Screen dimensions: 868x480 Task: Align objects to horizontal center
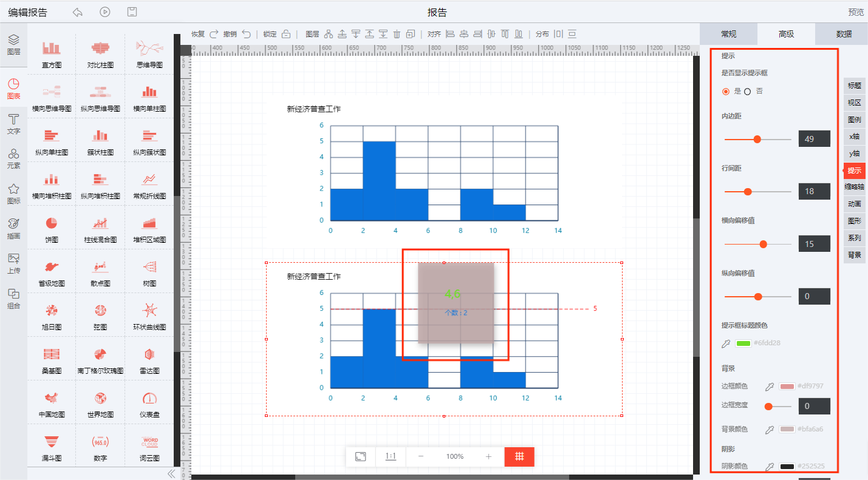click(464, 34)
